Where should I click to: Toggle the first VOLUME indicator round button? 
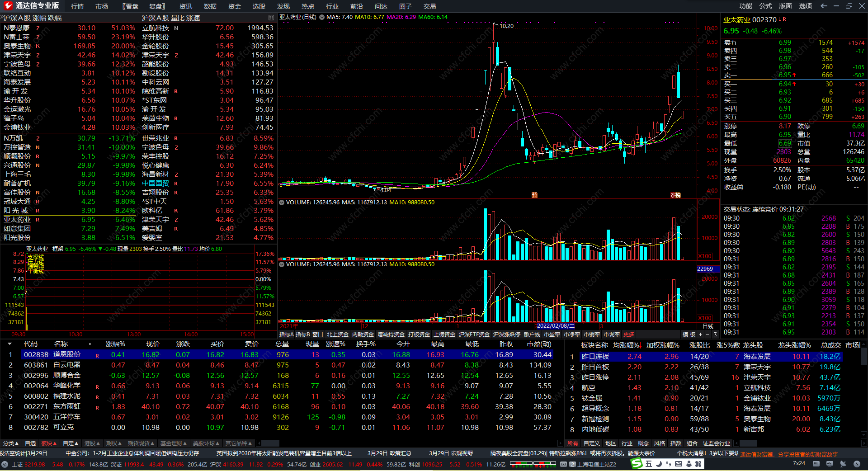coord(282,203)
